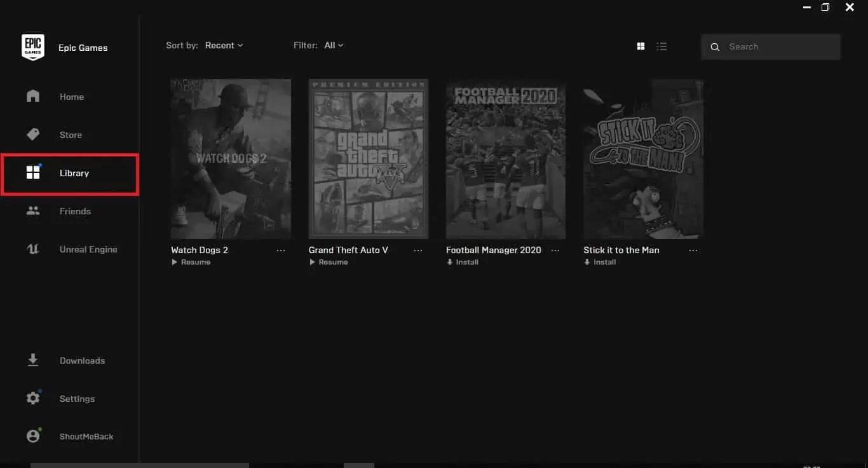This screenshot has height=468, width=868.
Task: Restore down the launcher window
Action: [825, 8]
